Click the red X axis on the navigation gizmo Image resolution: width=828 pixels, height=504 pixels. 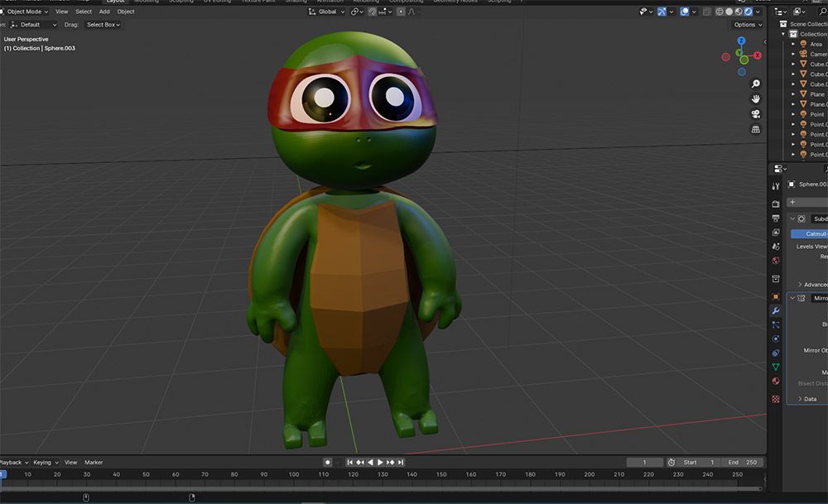click(758, 55)
